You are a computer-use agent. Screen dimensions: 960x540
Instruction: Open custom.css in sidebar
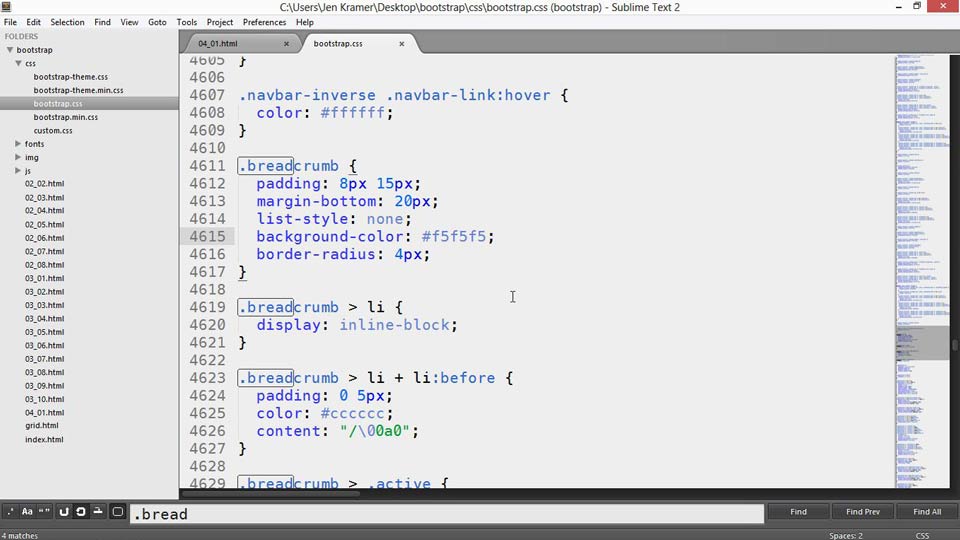[53, 130]
